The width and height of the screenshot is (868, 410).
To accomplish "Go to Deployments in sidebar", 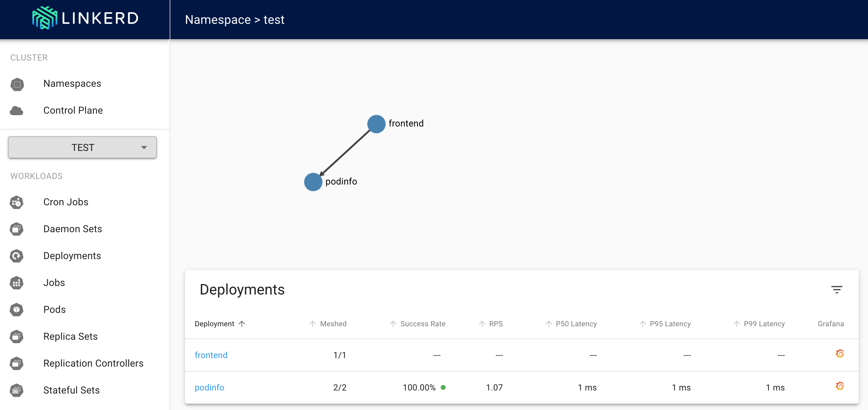I will [x=72, y=256].
